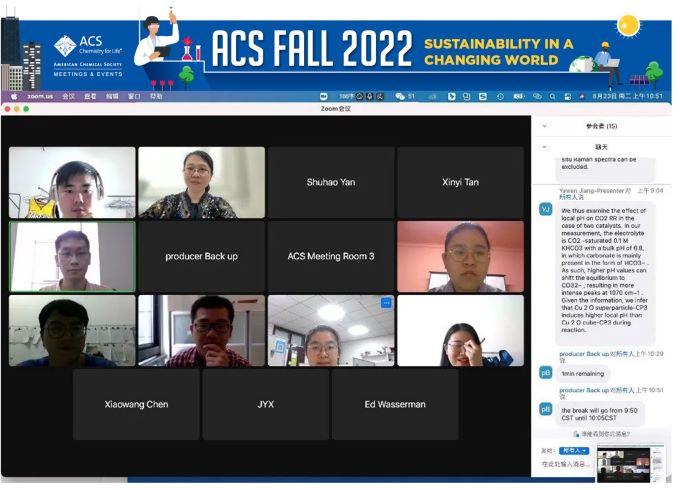Select the ACS Meeting Room 3 tile
Image resolution: width=680 pixels, height=490 pixels.
[330, 256]
